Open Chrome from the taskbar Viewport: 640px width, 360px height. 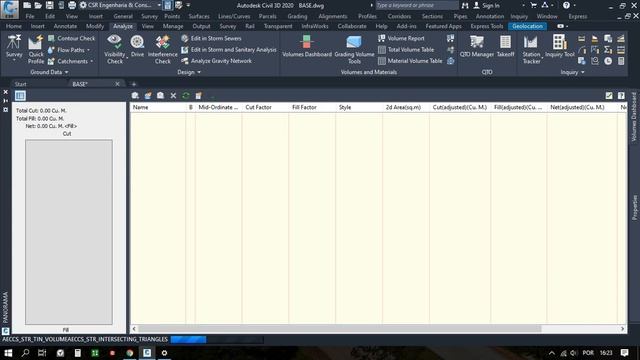(130, 353)
